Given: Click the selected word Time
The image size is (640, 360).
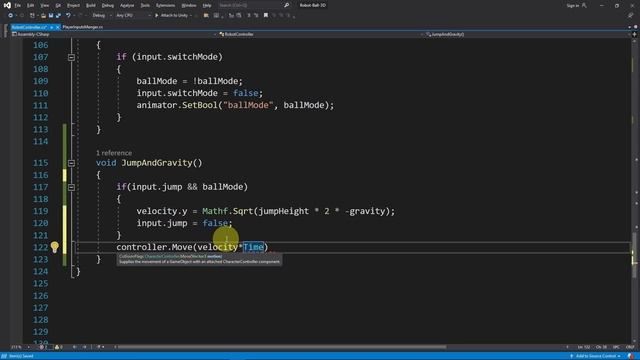Looking at the screenshot, I should pos(253,247).
